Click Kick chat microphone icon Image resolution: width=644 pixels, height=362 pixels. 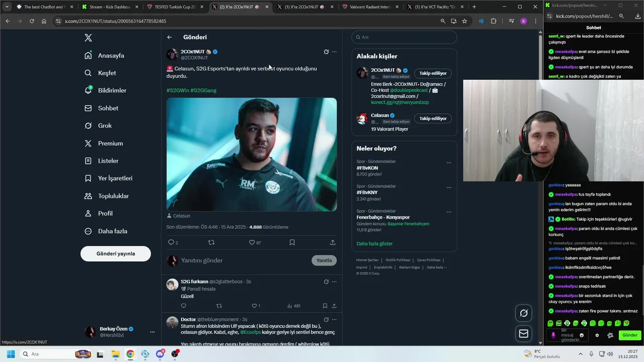553,335
